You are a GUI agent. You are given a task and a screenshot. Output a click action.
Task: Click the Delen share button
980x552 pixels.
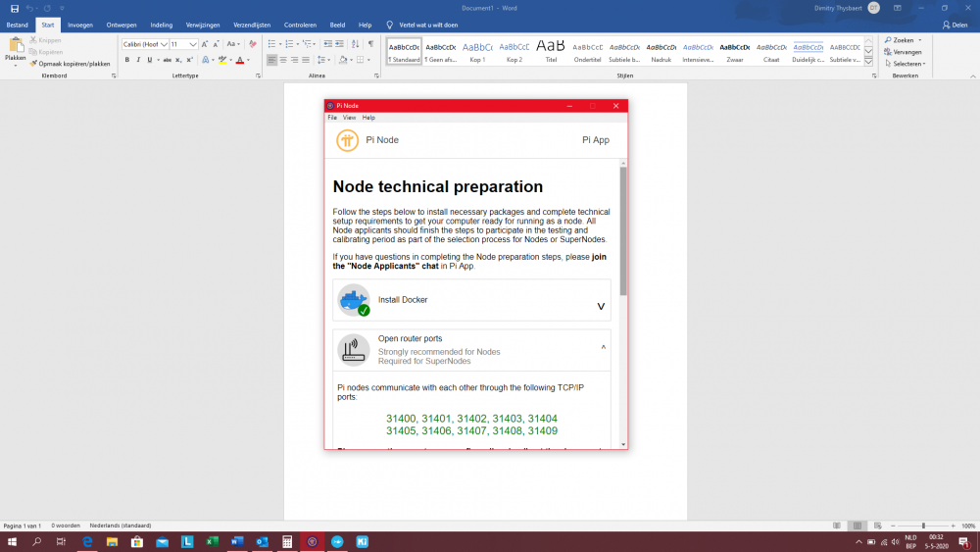(x=953, y=25)
